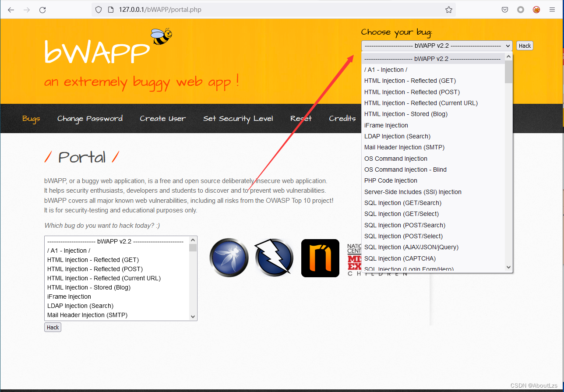The image size is (564, 392).
Task: Select iFrame Injection in portal listbox
Action: [x=117, y=297]
